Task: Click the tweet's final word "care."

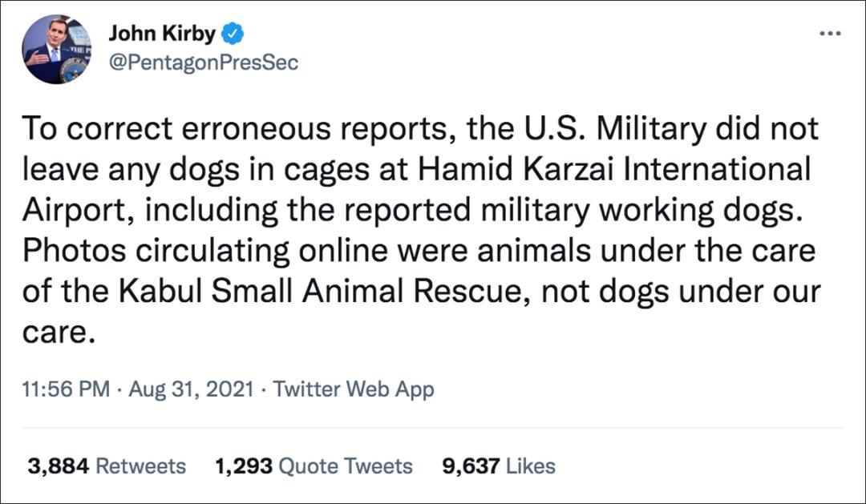Action: [59, 332]
